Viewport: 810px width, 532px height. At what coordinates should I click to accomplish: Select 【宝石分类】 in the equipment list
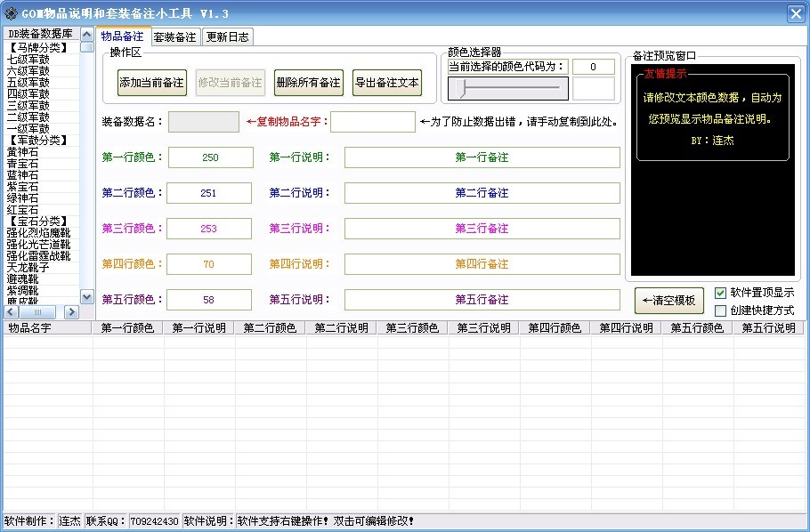coord(38,222)
